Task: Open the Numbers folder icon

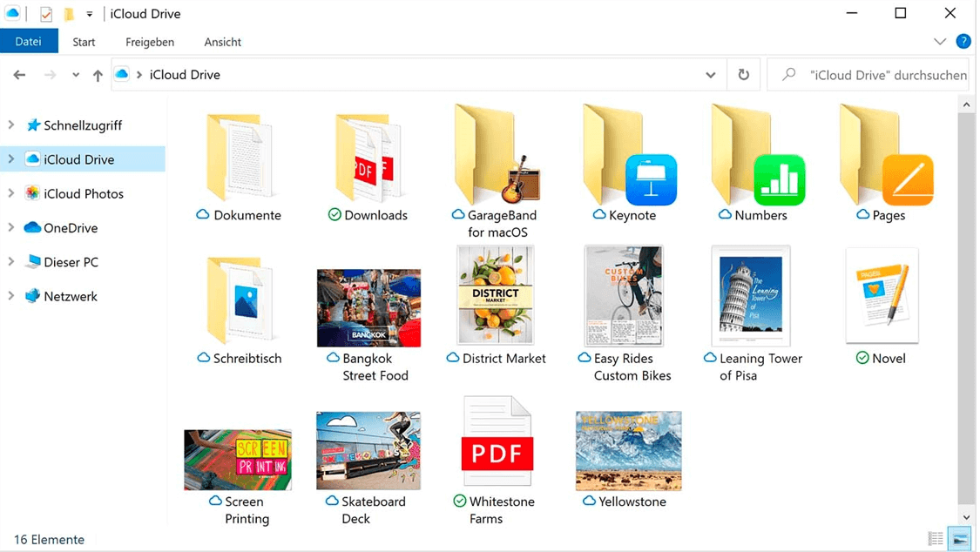Action: tap(754, 157)
